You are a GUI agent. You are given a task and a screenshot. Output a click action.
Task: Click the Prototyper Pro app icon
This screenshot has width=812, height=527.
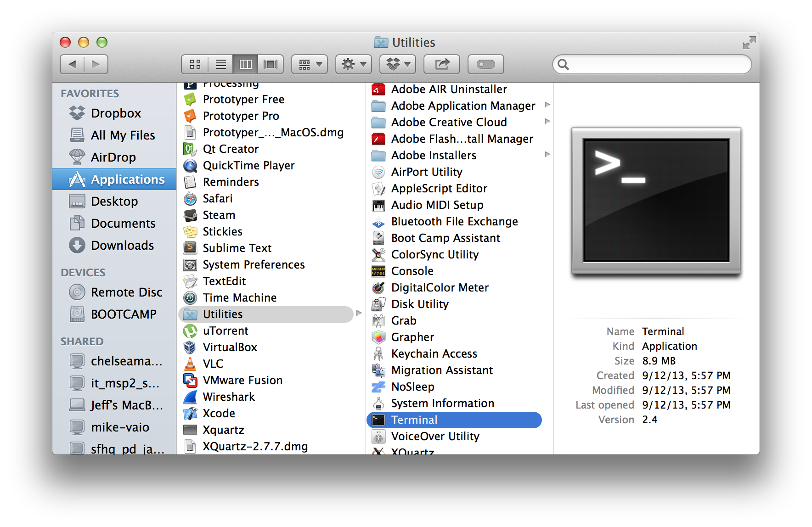(190, 116)
